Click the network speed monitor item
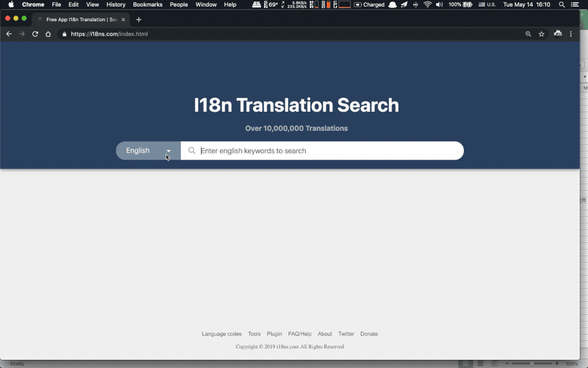 click(293, 4)
